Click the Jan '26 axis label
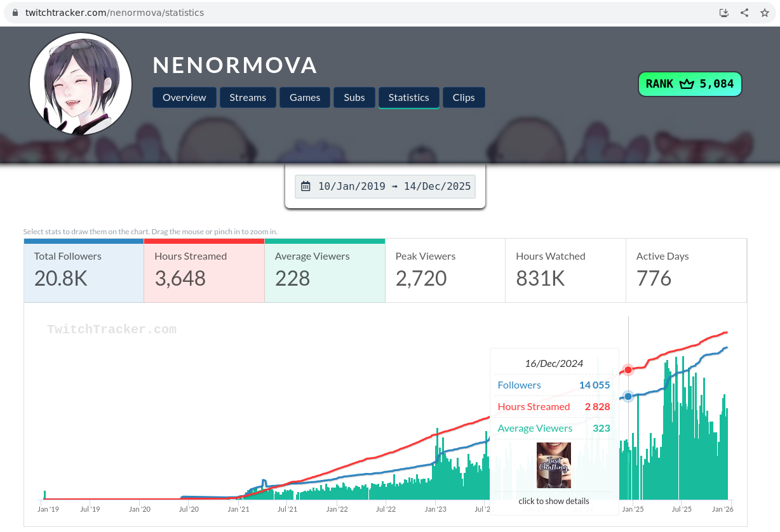 point(722,509)
